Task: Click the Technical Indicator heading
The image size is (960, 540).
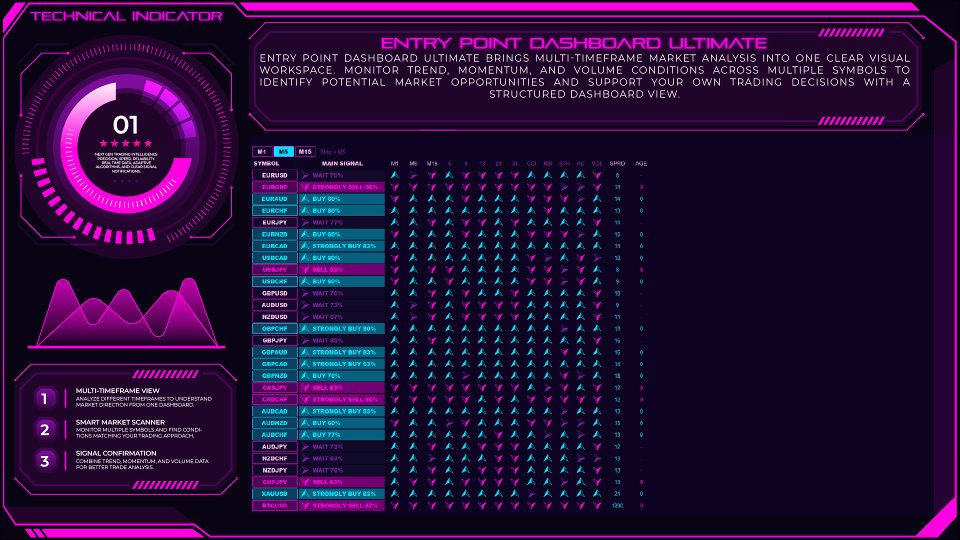Action: [126, 16]
